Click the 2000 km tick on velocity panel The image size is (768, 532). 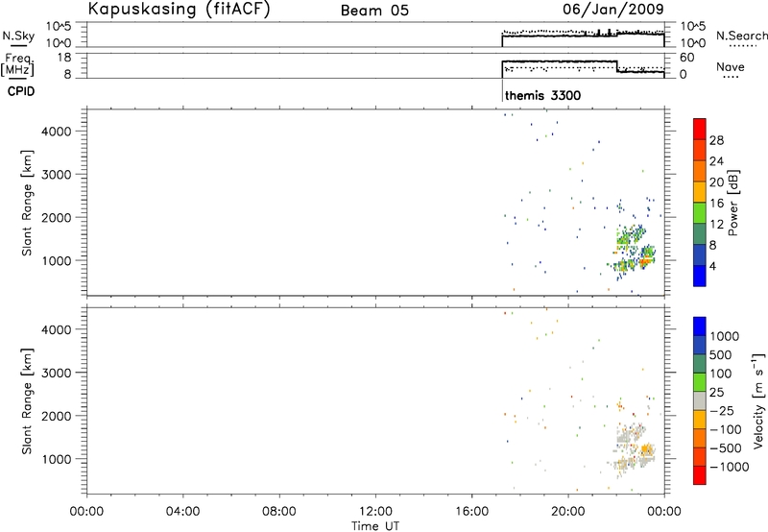coord(58,416)
